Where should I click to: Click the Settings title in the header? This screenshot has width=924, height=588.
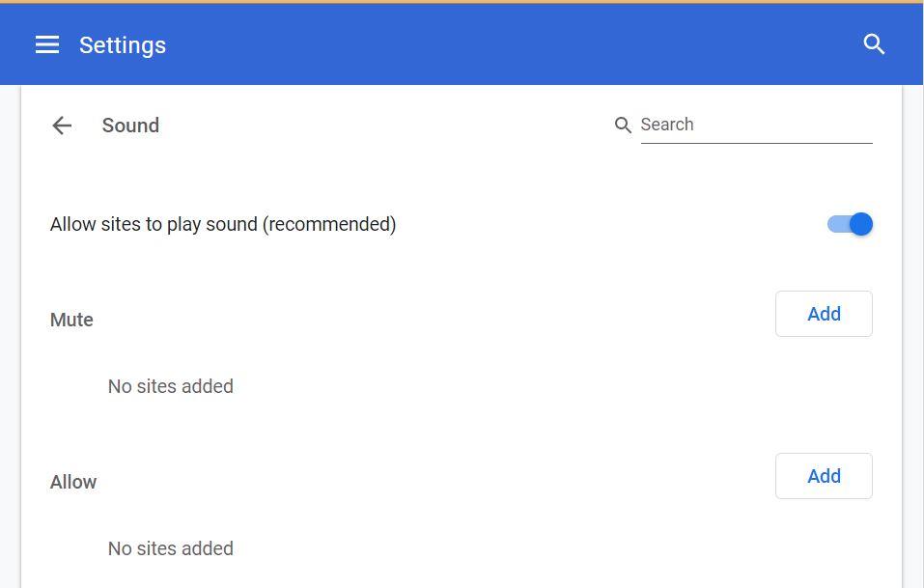point(123,45)
